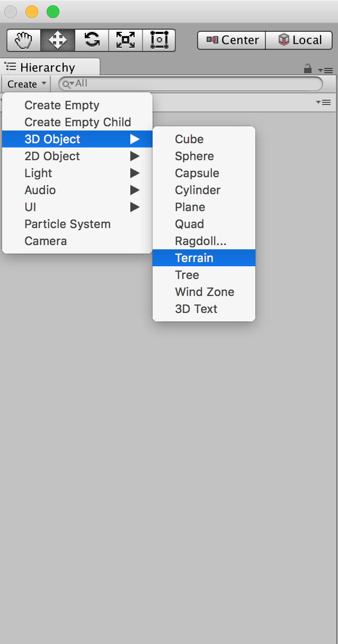338x644 pixels.
Task: Select the Hierarchy tab
Action: pyautogui.click(x=50, y=67)
